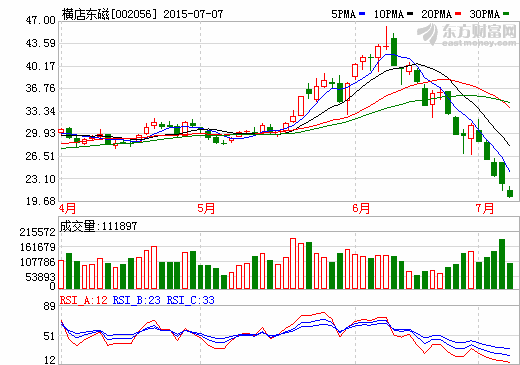Click the red candlestick with the highest wick in June
The width and height of the screenshot is (520, 365).
coord(386,38)
